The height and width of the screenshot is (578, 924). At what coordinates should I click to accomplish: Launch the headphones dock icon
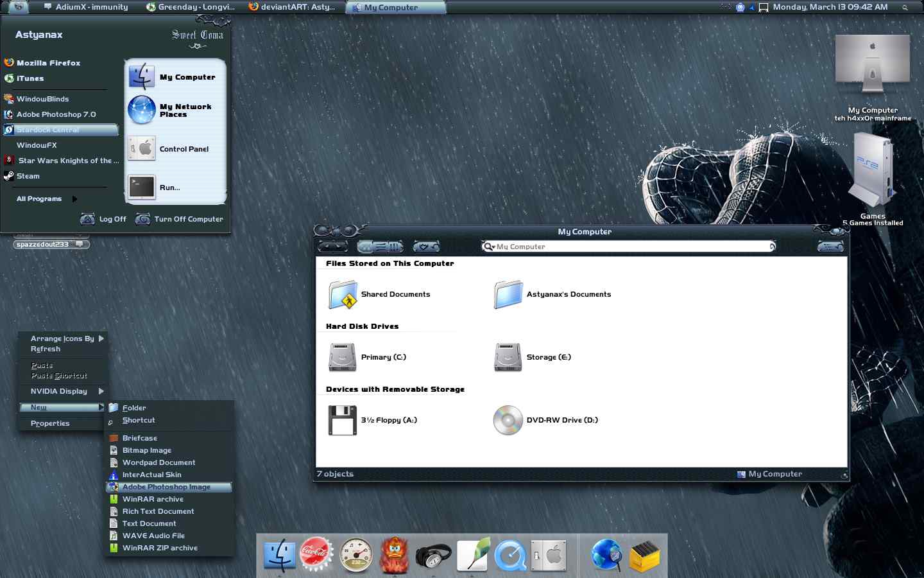point(433,556)
